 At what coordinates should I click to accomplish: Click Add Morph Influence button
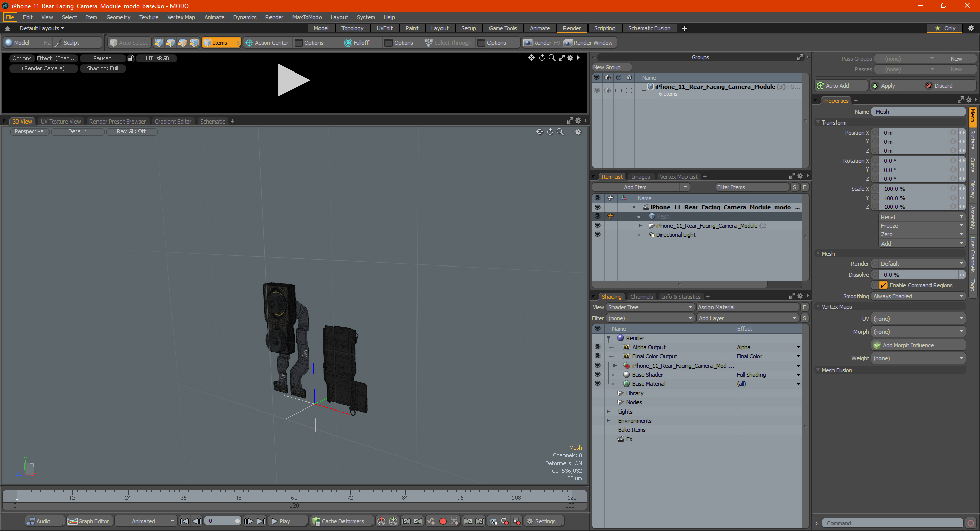click(x=919, y=345)
